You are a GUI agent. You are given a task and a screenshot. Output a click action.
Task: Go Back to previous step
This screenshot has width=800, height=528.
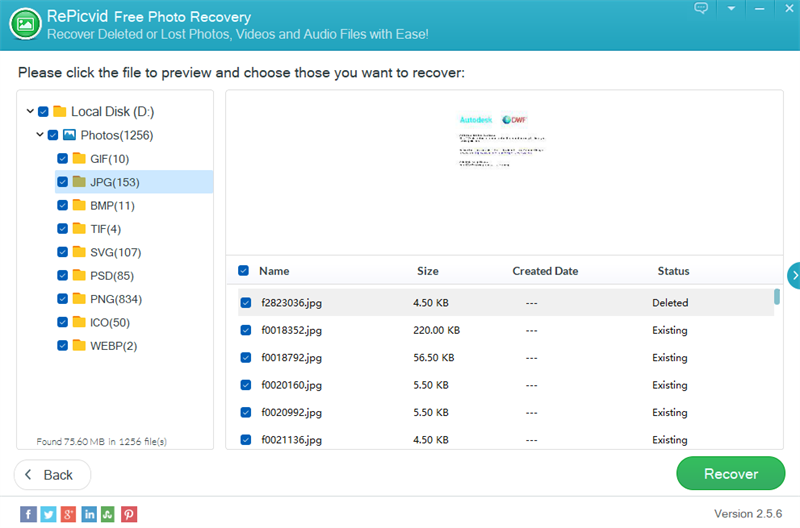tap(52, 474)
